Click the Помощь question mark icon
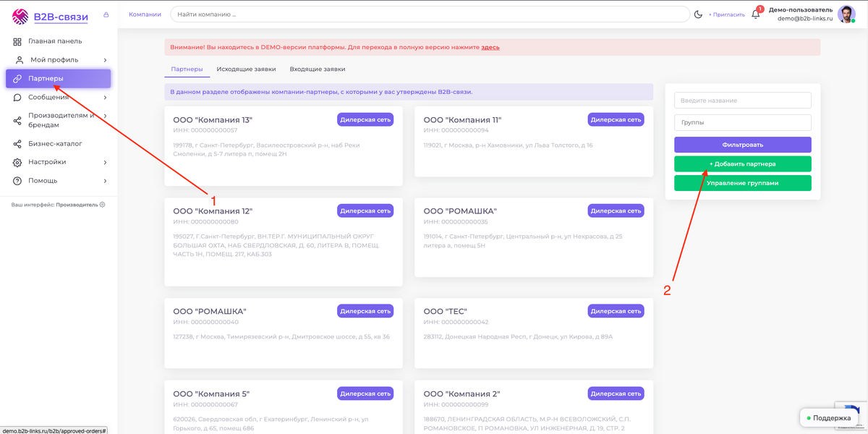The image size is (868, 434). 17,181
